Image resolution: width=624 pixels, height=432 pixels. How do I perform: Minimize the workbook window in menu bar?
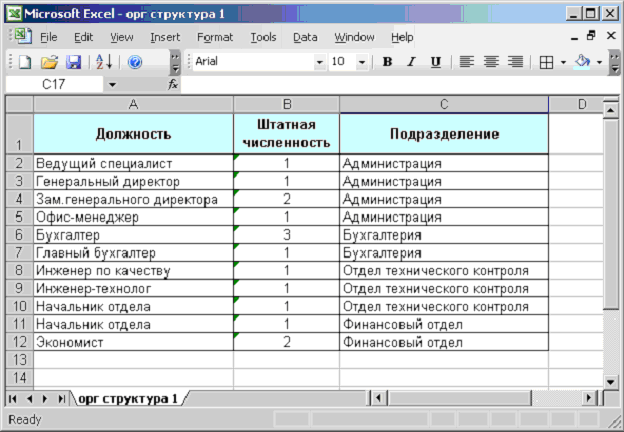(x=574, y=37)
